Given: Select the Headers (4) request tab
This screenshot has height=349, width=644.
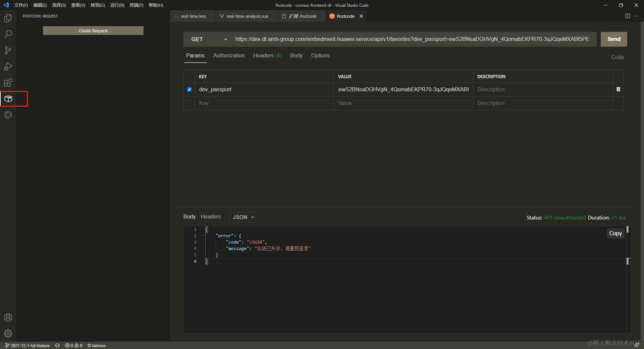Looking at the screenshot, I should (267, 56).
